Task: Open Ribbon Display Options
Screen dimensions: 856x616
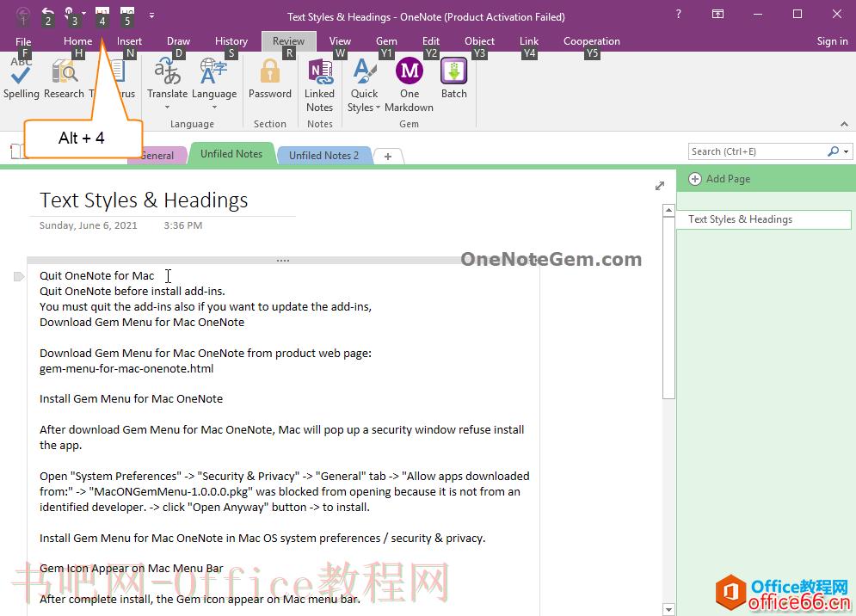Action: pos(717,15)
